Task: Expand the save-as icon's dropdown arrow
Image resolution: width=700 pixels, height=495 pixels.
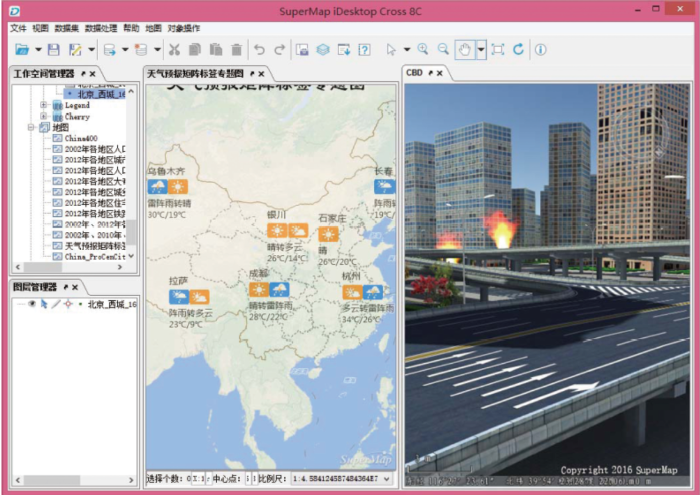Action: click(x=92, y=50)
